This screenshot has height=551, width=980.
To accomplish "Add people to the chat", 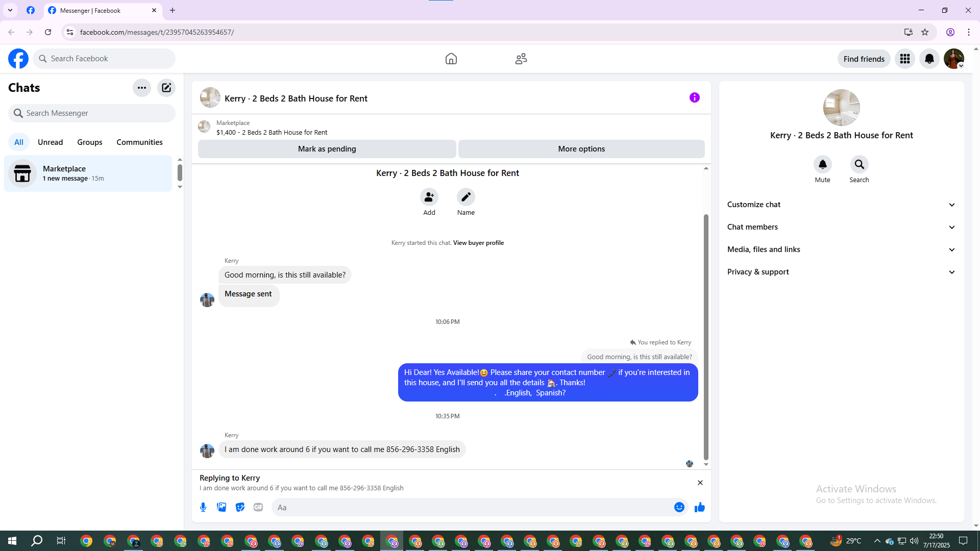I will 429,197.
